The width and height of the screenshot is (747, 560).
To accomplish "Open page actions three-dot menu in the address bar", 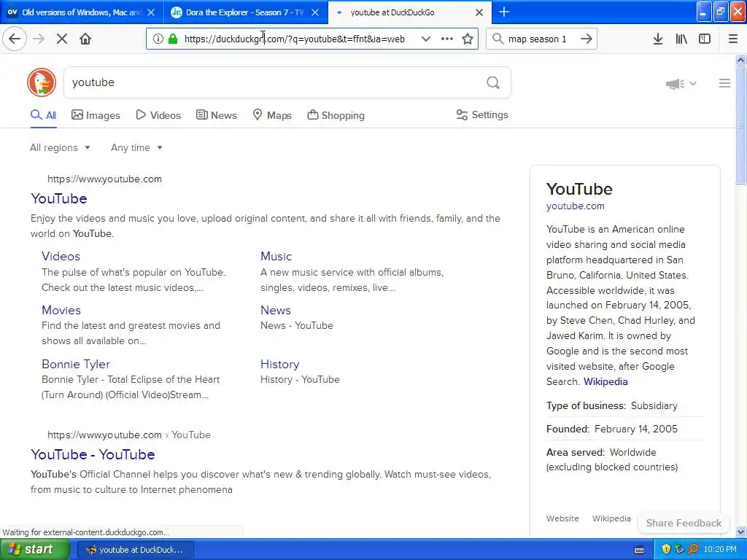I will click(447, 39).
